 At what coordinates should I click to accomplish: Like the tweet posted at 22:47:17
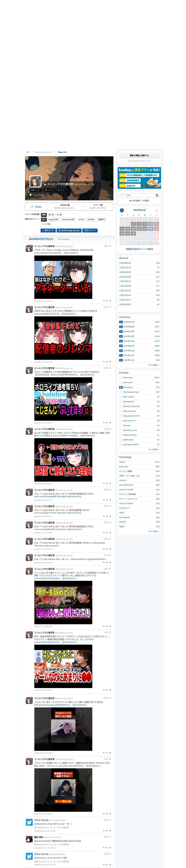coord(110,516)
